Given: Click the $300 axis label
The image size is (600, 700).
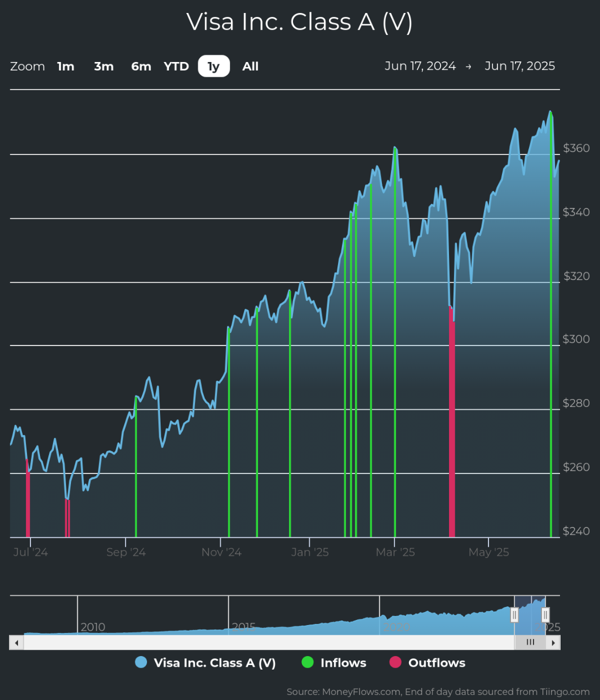Looking at the screenshot, I should pos(576,339).
